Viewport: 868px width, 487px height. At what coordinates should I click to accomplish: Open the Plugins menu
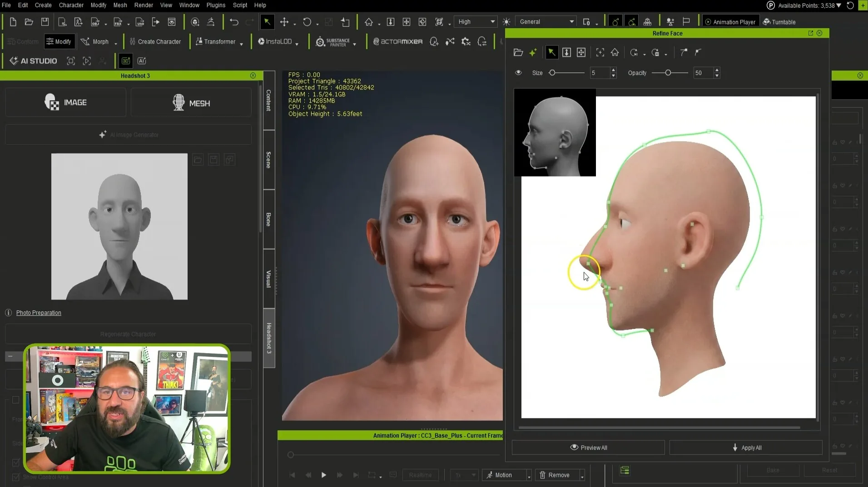(216, 5)
